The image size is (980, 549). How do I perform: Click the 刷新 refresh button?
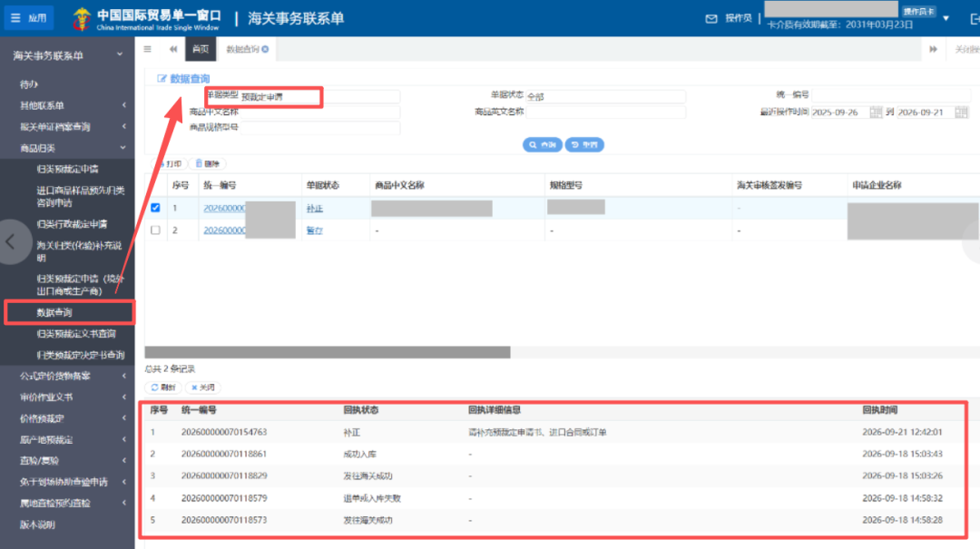[x=163, y=387]
